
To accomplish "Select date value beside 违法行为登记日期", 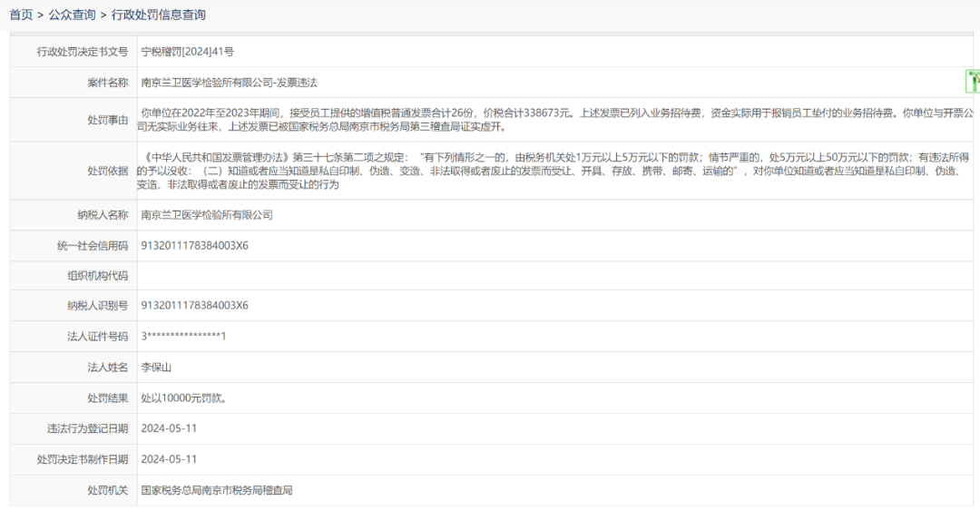I will pyautogui.click(x=169, y=428).
